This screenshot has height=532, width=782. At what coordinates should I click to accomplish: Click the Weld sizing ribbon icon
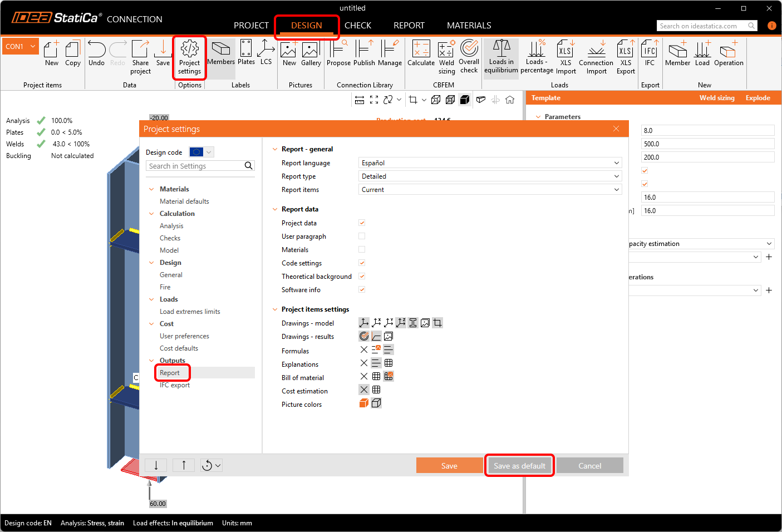click(x=446, y=57)
